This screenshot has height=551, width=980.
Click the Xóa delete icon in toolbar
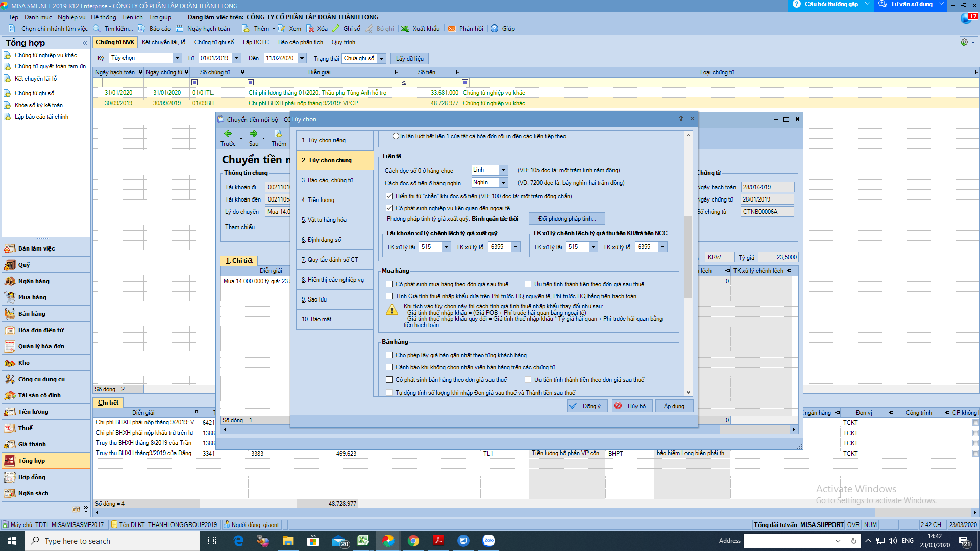tap(310, 29)
